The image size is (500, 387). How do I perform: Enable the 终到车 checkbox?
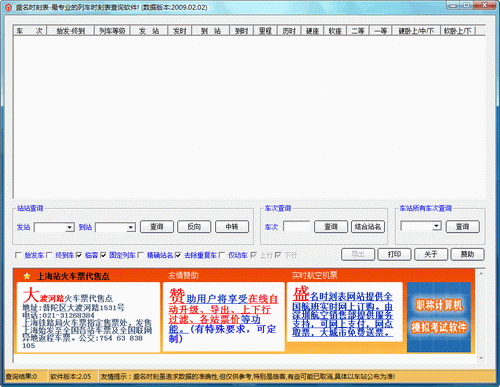click(x=49, y=255)
